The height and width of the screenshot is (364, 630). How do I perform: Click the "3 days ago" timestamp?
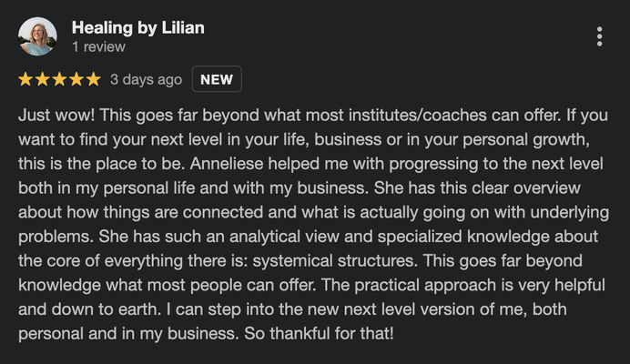(x=146, y=79)
